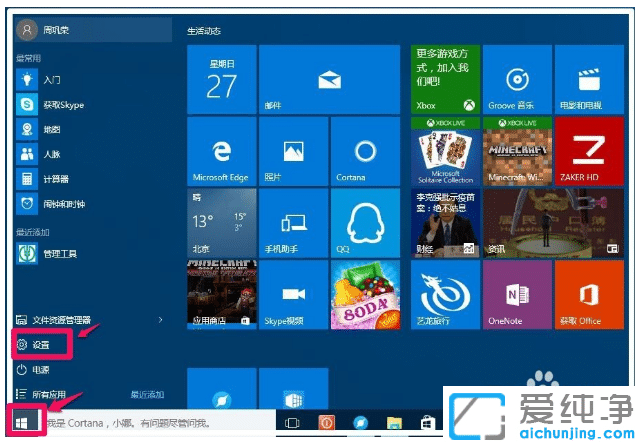Open the 照片 photos tile
Viewport: 643px width, 446px height.
tap(294, 151)
